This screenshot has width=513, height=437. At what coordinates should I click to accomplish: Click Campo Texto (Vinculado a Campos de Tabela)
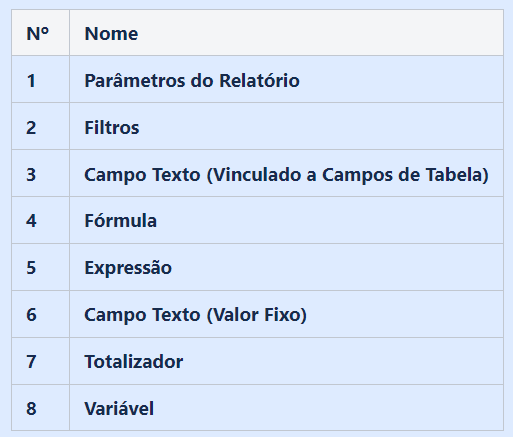pos(286,174)
